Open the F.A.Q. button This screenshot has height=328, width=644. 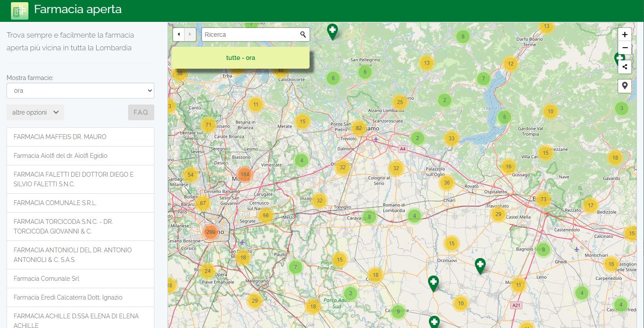(x=141, y=112)
